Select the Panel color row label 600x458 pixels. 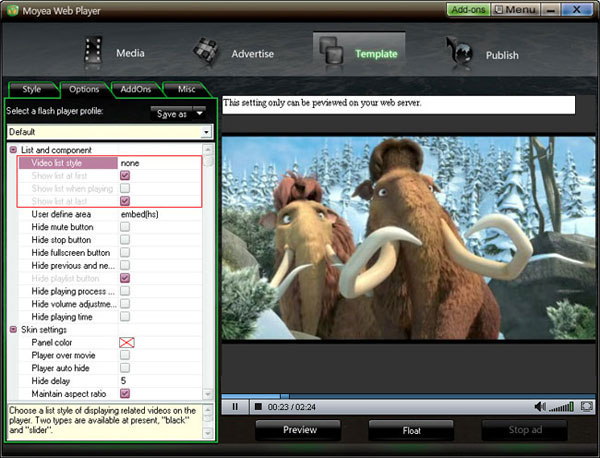click(52, 342)
